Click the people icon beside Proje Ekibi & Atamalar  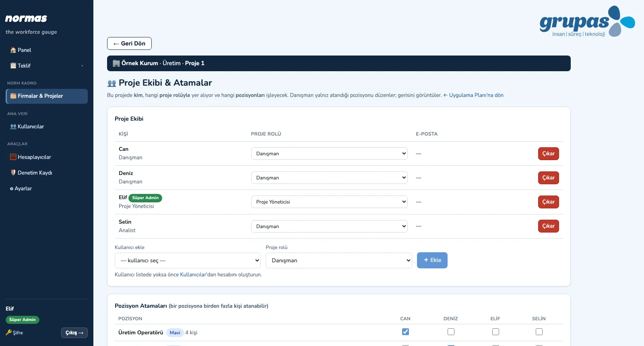(x=112, y=83)
